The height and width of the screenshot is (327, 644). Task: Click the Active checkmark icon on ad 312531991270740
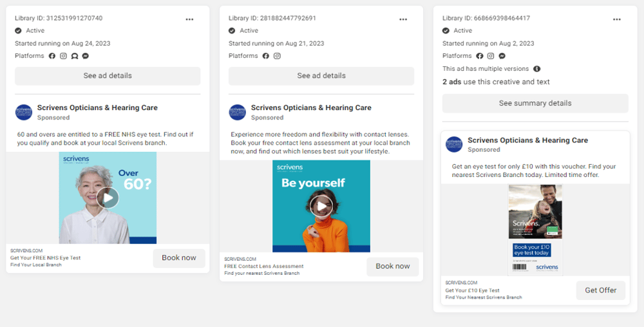coord(18,31)
